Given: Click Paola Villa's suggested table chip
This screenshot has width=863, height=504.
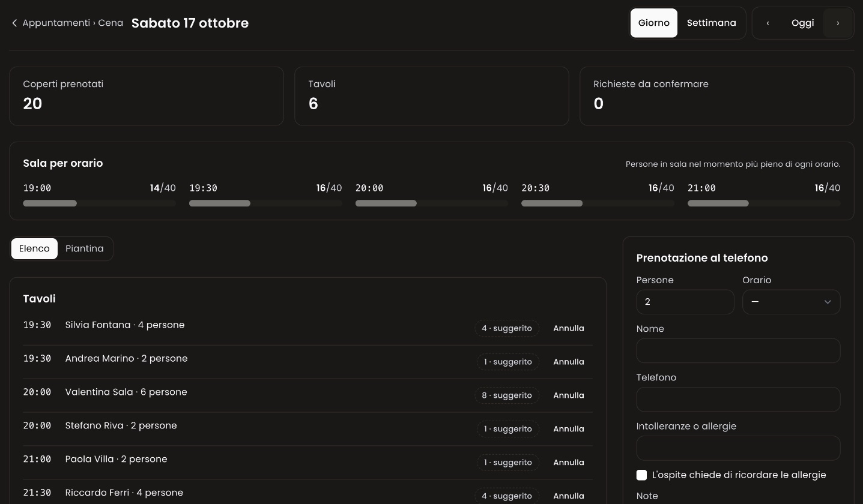Looking at the screenshot, I should coord(508,463).
